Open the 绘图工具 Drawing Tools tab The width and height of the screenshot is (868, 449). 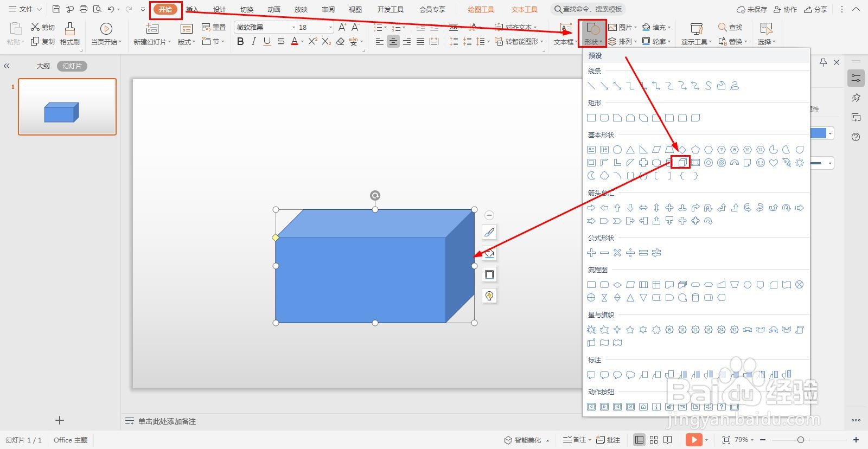pos(481,9)
